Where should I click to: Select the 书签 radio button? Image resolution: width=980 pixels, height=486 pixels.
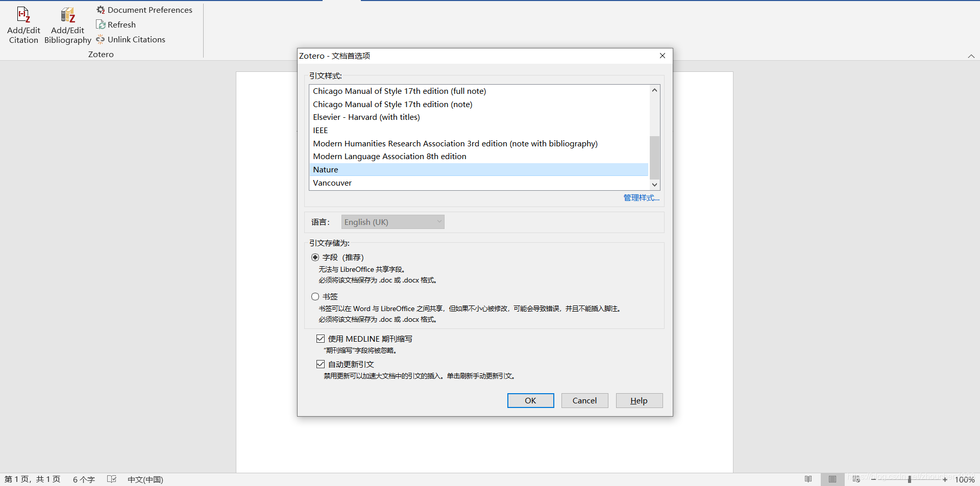315,296
